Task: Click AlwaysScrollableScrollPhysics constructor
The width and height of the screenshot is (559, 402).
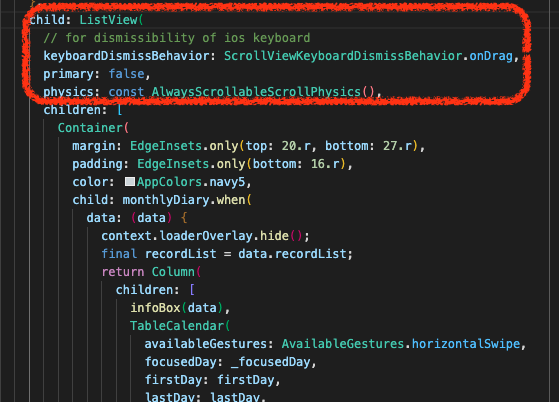Action: pyautogui.click(x=256, y=92)
